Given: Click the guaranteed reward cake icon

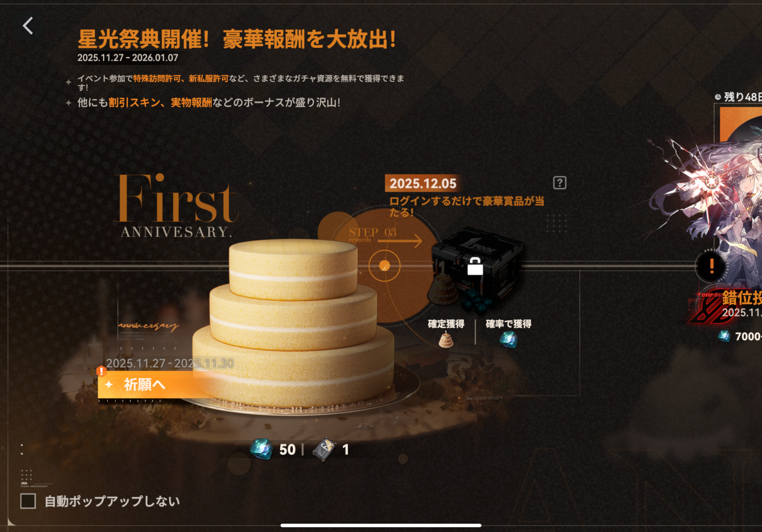Looking at the screenshot, I should [x=445, y=340].
